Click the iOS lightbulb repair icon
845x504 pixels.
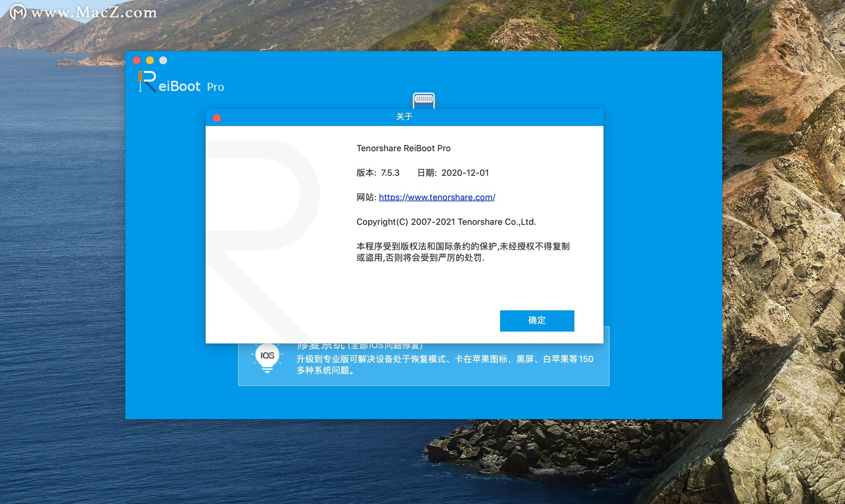pos(267,358)
